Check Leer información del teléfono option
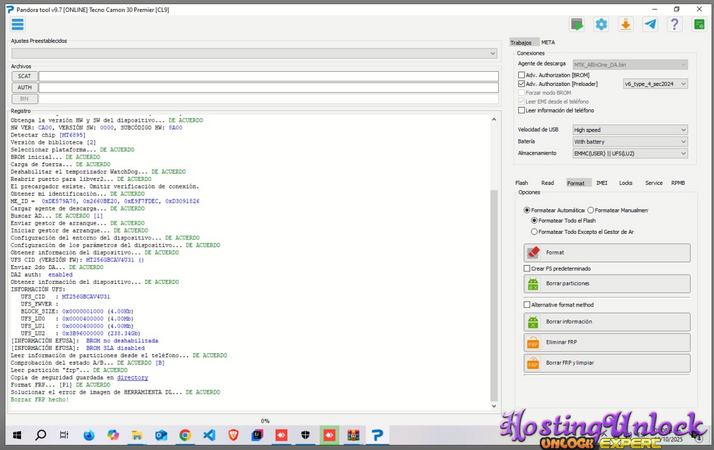 (522, 111)
